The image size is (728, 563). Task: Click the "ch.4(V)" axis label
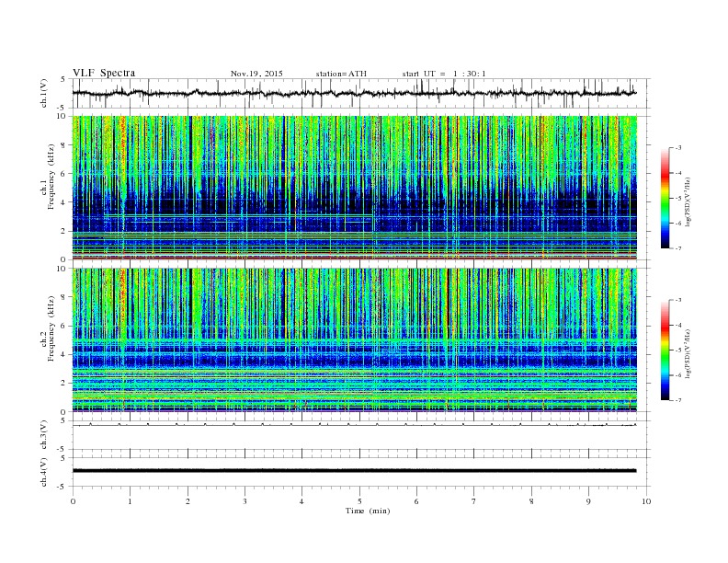(44, 472)
